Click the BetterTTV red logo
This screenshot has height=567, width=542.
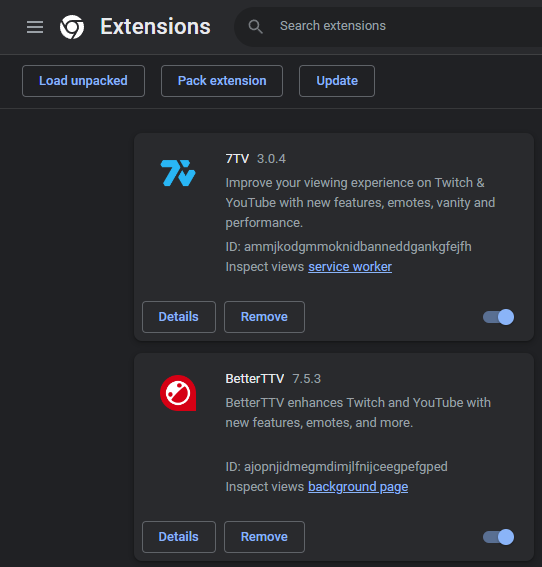tap(178, 393)
